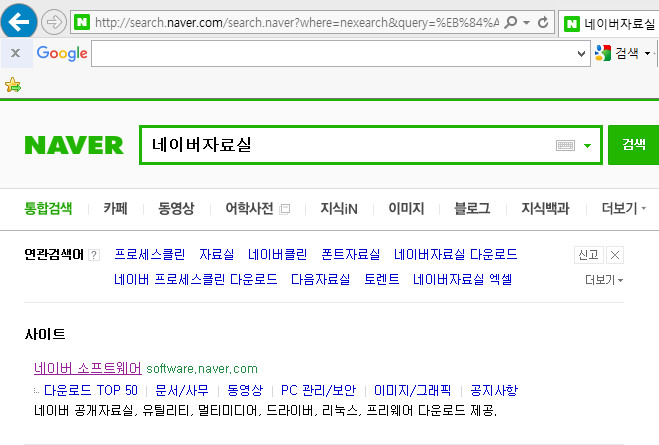
Task: Click the 사이트 section heading
Action: [45, 334]
